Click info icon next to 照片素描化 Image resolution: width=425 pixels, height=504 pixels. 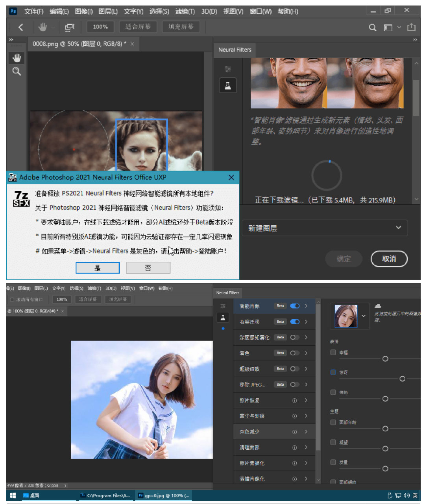[294, 463]
